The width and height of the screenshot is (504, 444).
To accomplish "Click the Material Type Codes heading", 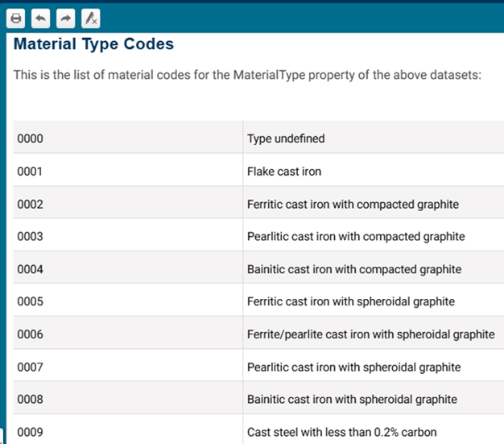I will [93, 44].
